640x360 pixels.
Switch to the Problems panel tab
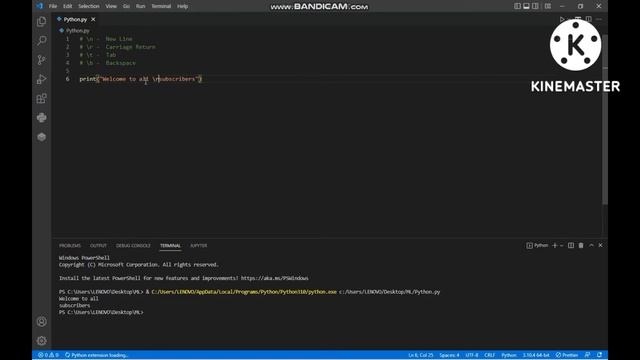70,246
